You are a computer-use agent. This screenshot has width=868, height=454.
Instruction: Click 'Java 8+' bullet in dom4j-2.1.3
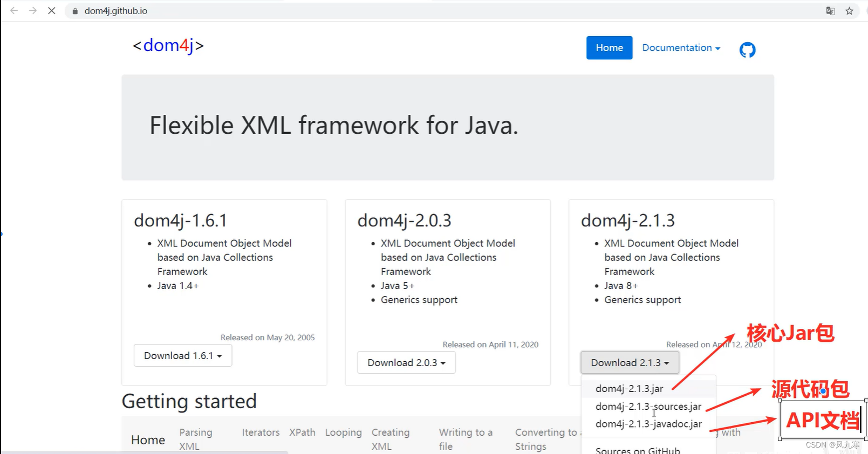click(x=621, y=286)
